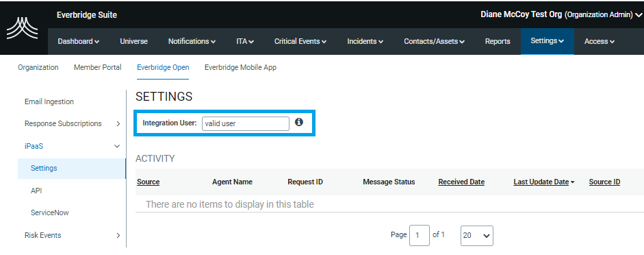644x255 pixels.
Task: Sort the table by Received Date
Action: tap(461, 182)
